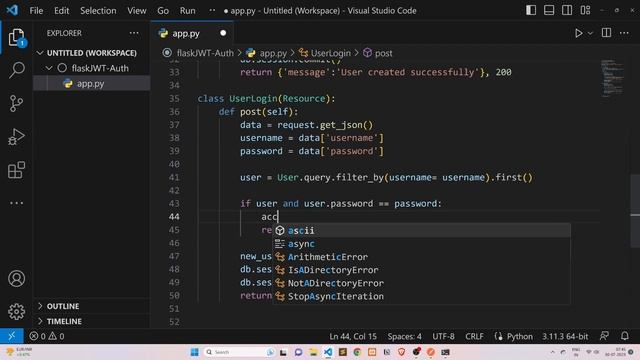Open editor More Actions menu

click(624, 33)
